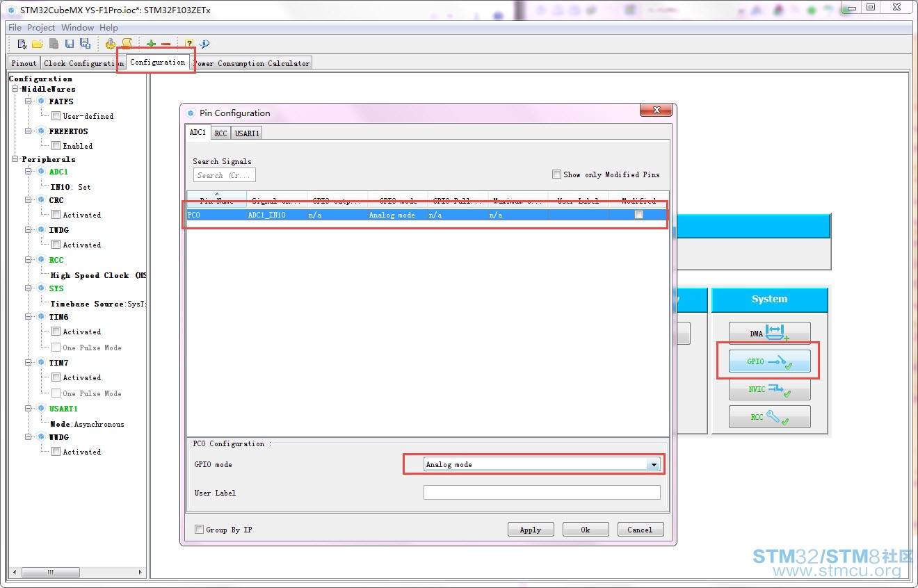Click the TIM7 node icon in the tree

pos(41,363)
